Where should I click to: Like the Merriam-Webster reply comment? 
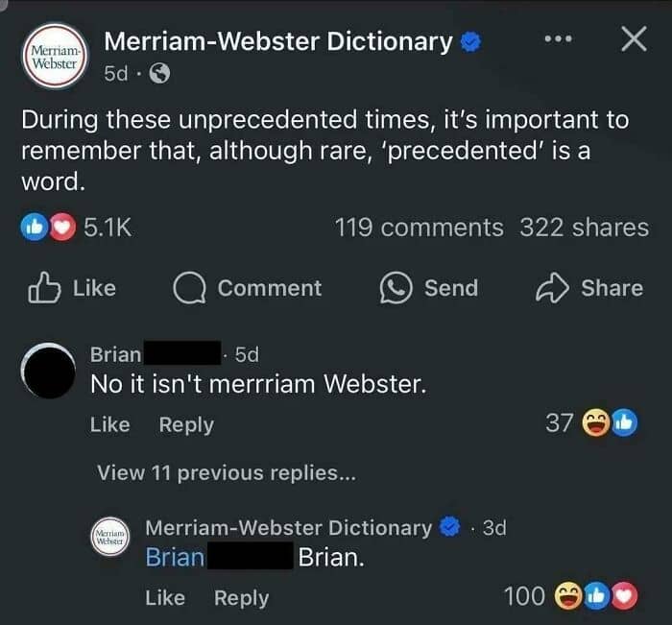point(164,597)
